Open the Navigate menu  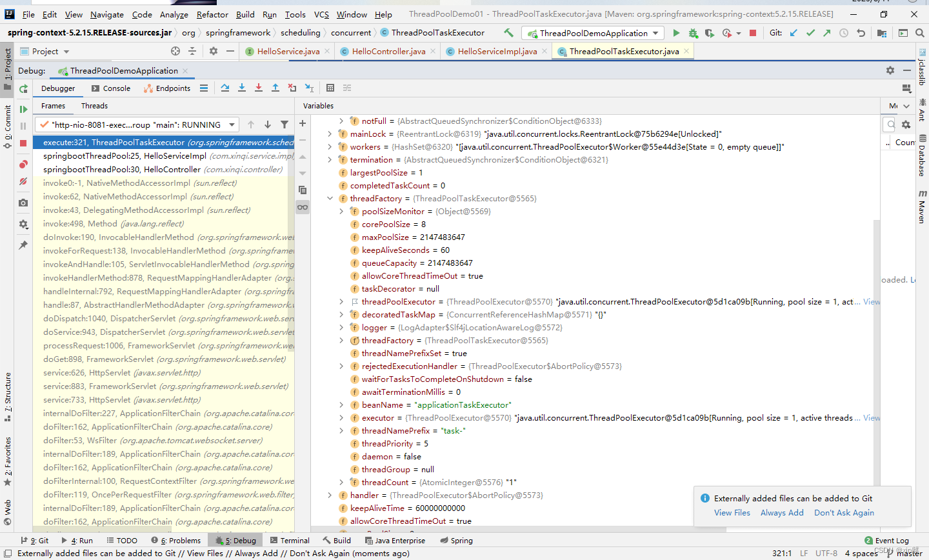[107, 14]
